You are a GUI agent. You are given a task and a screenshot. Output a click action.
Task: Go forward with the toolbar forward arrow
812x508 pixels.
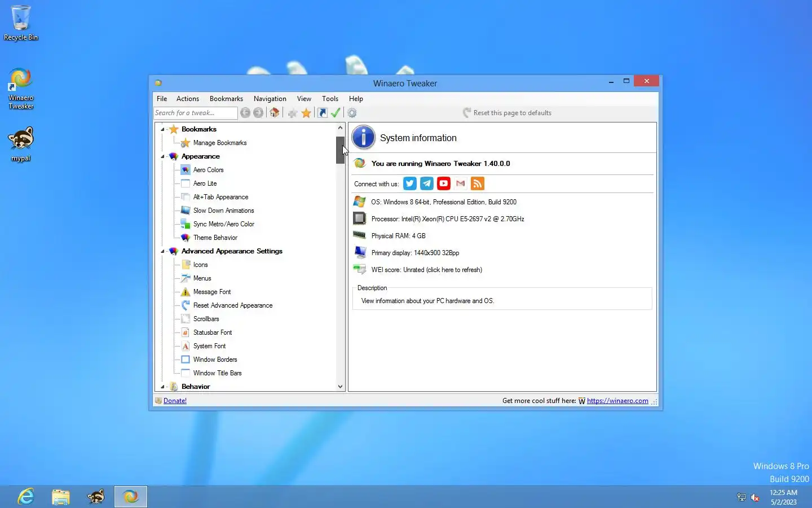pos(258,113)
